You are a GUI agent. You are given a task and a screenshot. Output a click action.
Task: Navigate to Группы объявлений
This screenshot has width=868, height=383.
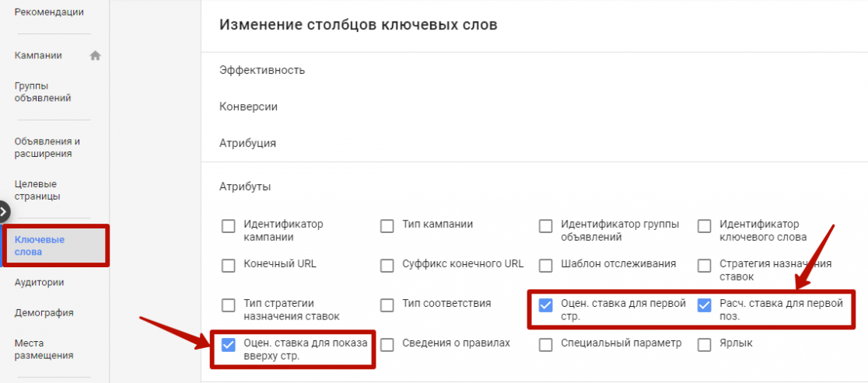click(43, 92)
